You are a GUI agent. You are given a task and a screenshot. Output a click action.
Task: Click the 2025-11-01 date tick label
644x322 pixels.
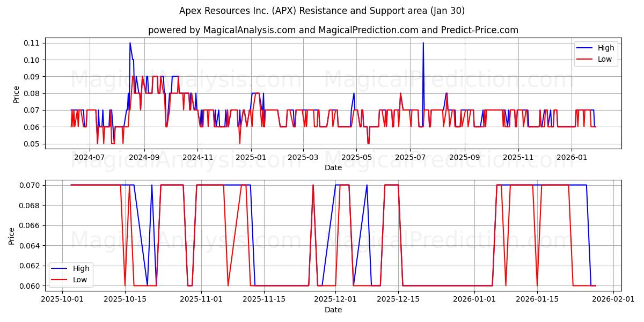click(x=201, y=300)
